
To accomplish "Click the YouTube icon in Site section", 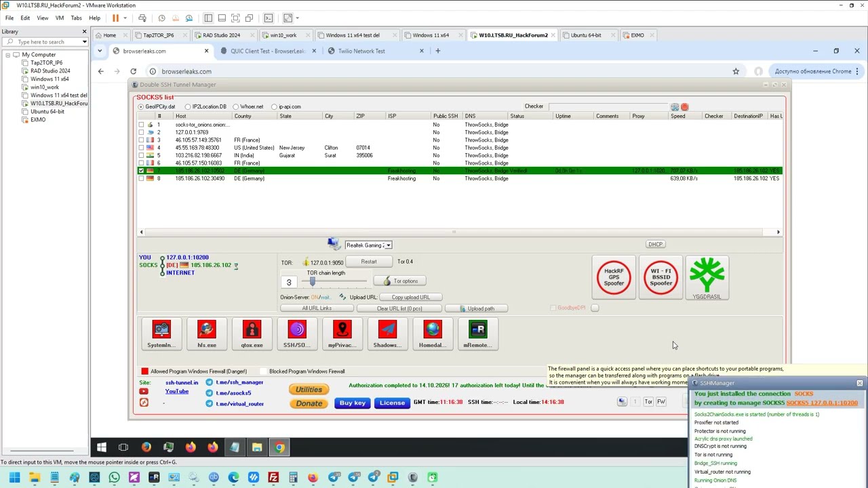I will tap(144, 392).
